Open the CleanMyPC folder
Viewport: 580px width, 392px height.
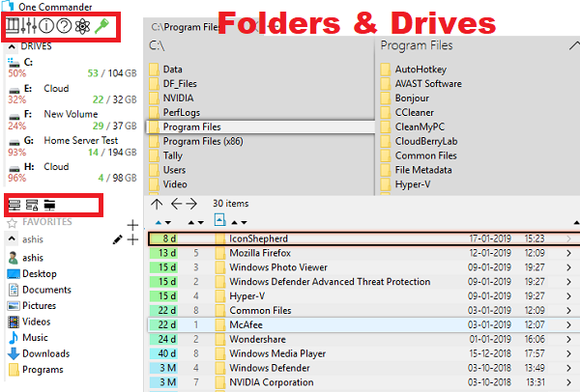pyautogui.click(x=413, y=126)
